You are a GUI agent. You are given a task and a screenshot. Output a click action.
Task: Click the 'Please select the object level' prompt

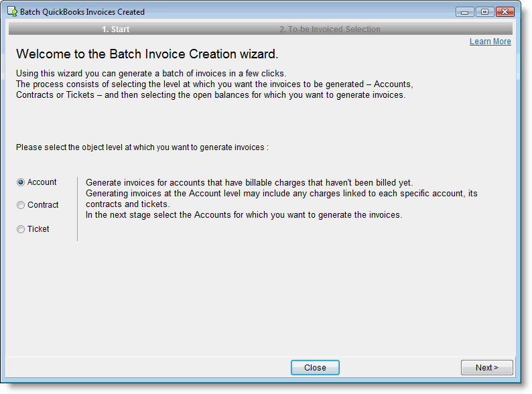(142, 147)
